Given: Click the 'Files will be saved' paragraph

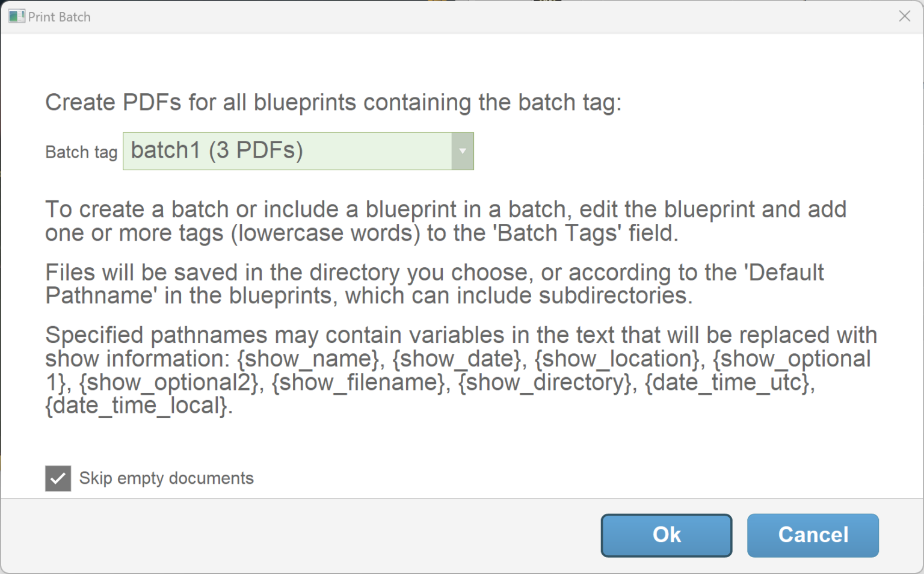Looking at the screenshot, I should (x=434, y=284).
